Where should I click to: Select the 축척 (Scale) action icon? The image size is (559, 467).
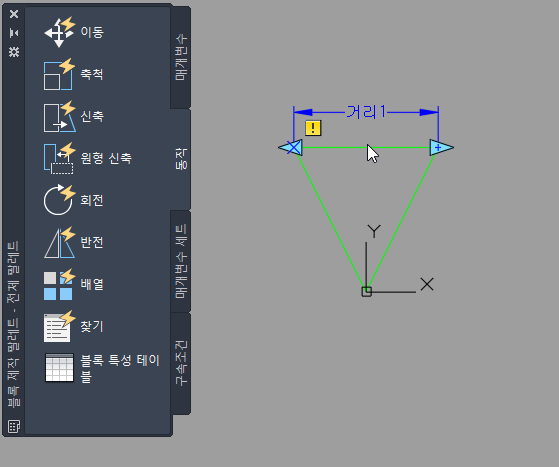click(60, 74)
